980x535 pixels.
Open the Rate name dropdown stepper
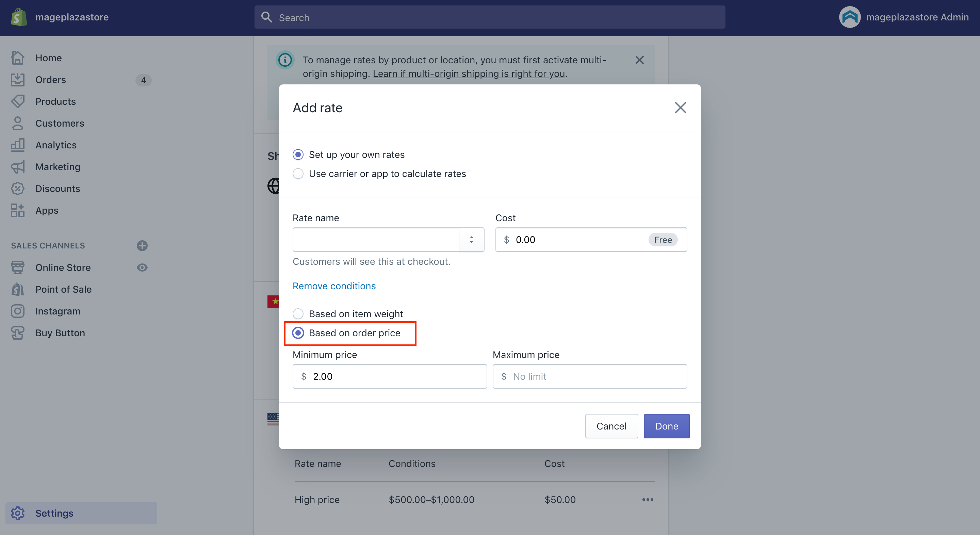click(x=471, y=239)
